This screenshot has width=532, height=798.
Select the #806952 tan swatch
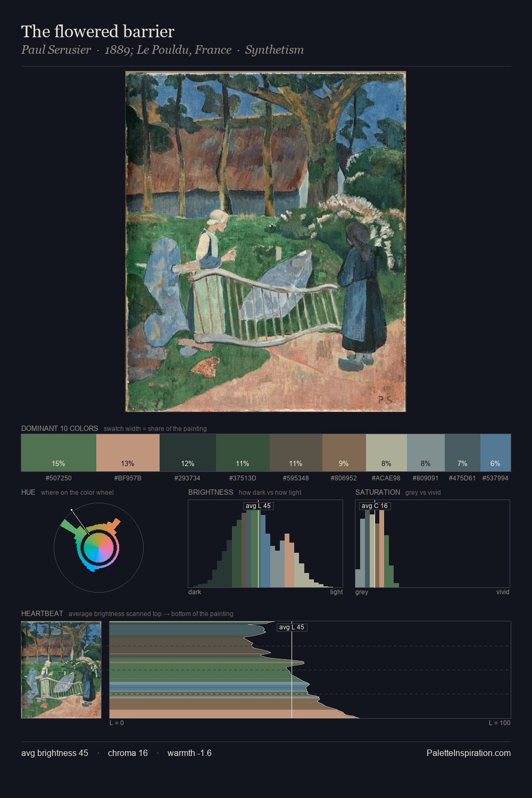344,453
